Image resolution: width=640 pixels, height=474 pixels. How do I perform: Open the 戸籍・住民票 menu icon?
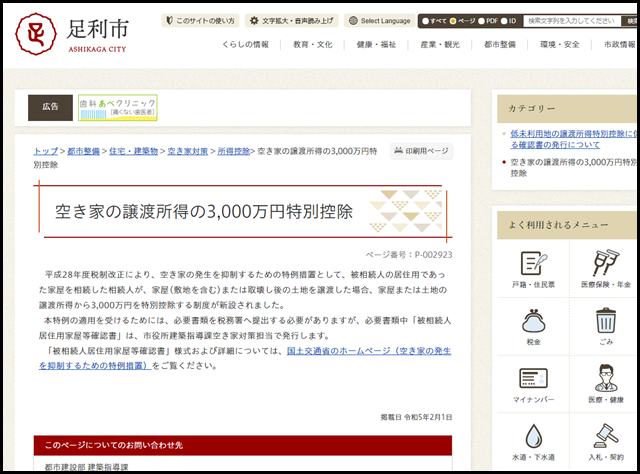(533, 263)
